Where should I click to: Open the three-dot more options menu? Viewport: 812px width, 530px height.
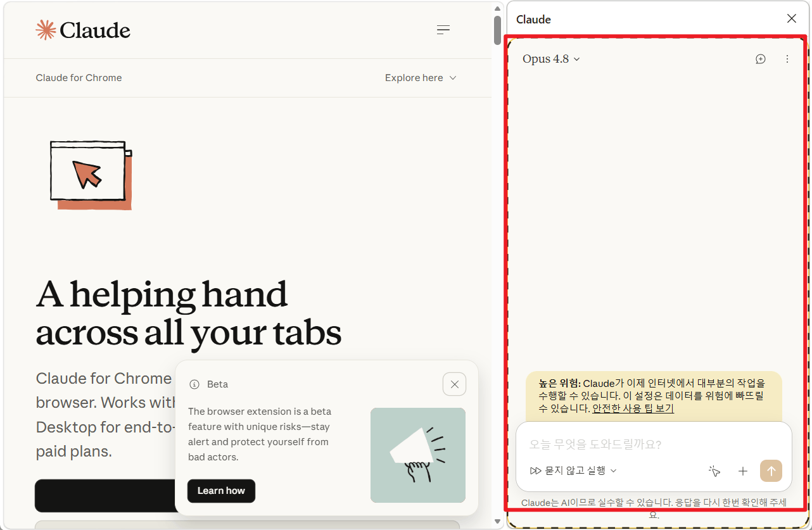(x=787, y=59)
